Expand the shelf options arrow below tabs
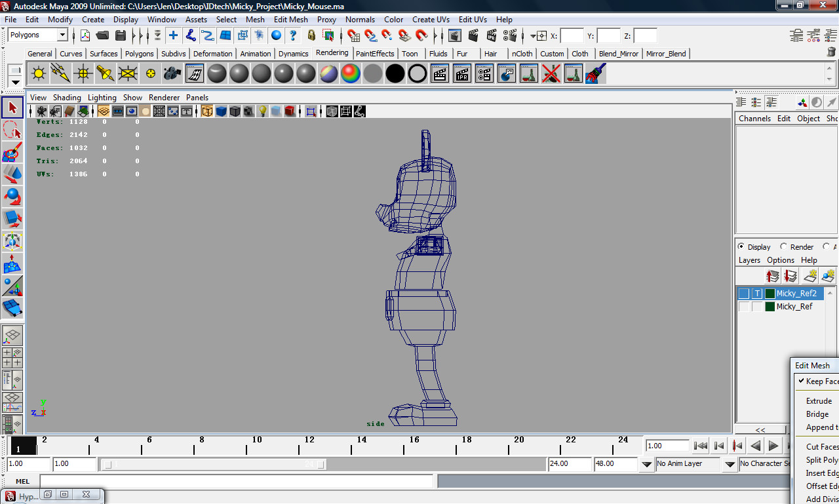Screen dimensions: 839x504 coord(16,82)
